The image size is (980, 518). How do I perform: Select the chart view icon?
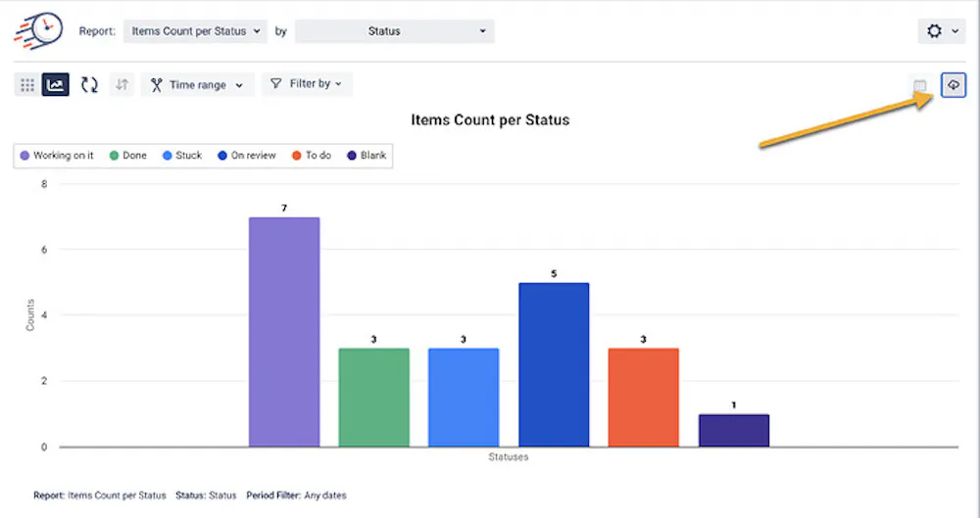point(56,85)
